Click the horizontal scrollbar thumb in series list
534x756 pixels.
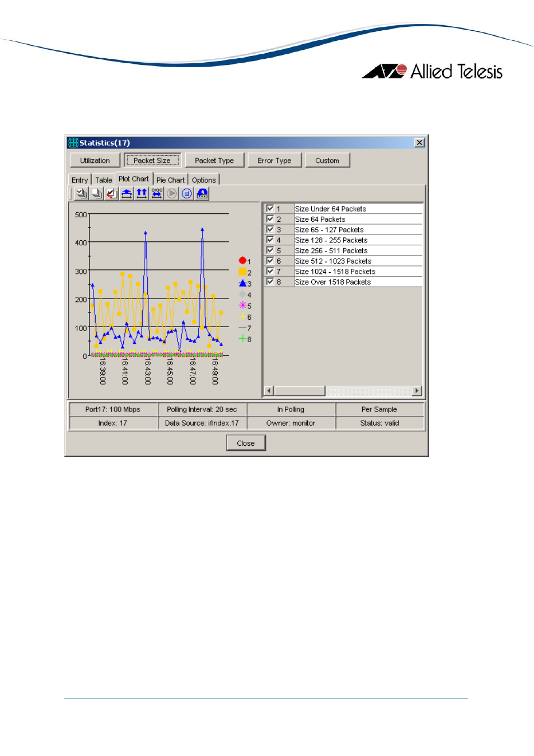[x=299, y=391]
